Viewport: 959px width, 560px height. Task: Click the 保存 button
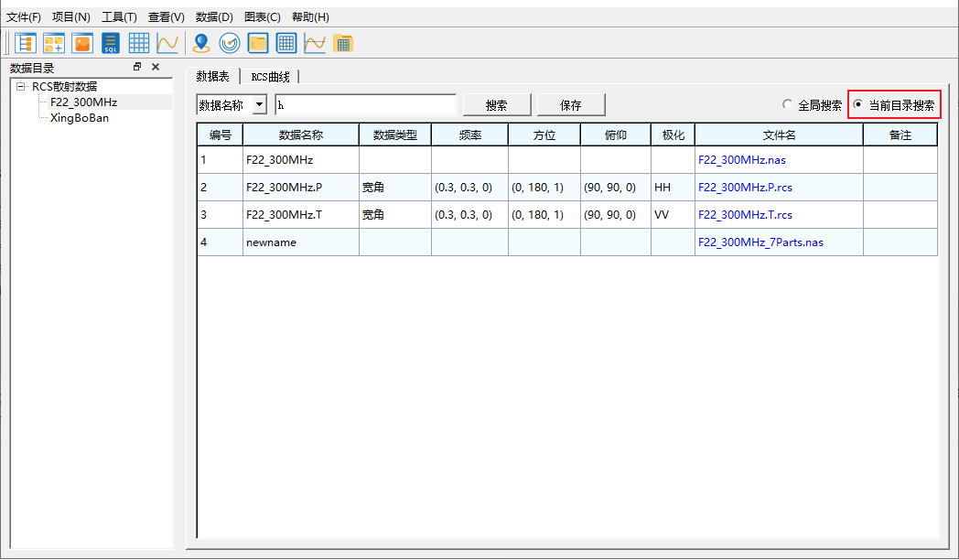click(571, 105)
